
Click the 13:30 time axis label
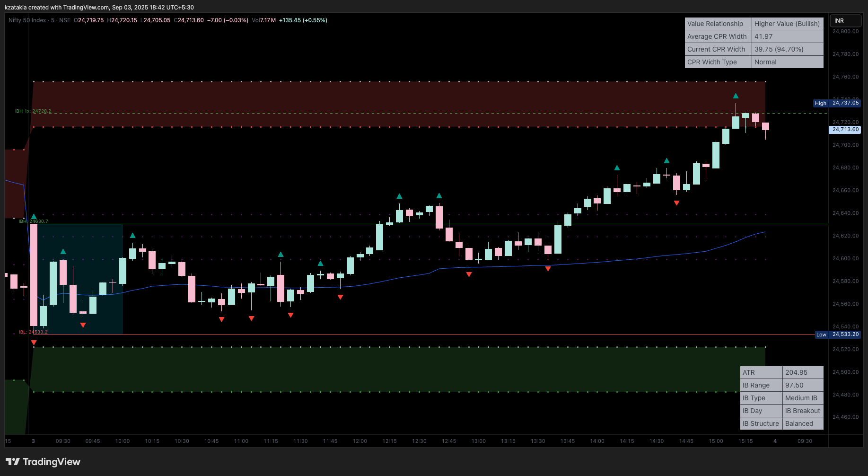coord(538,441)
